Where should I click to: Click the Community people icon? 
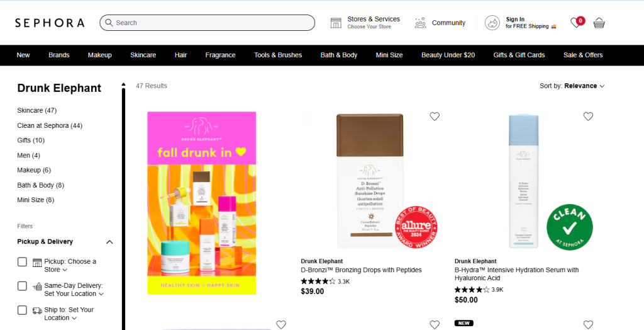click(x=421, y=23)
